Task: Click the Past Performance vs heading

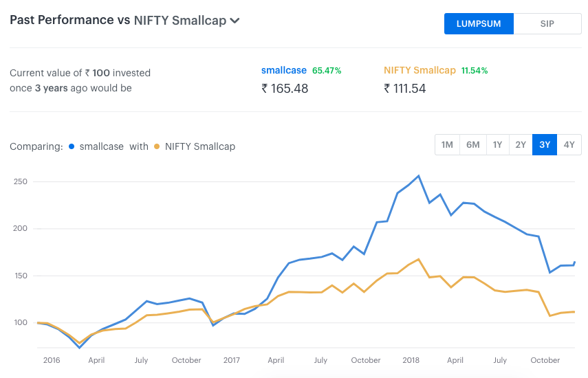Action: tap(70, 20)
